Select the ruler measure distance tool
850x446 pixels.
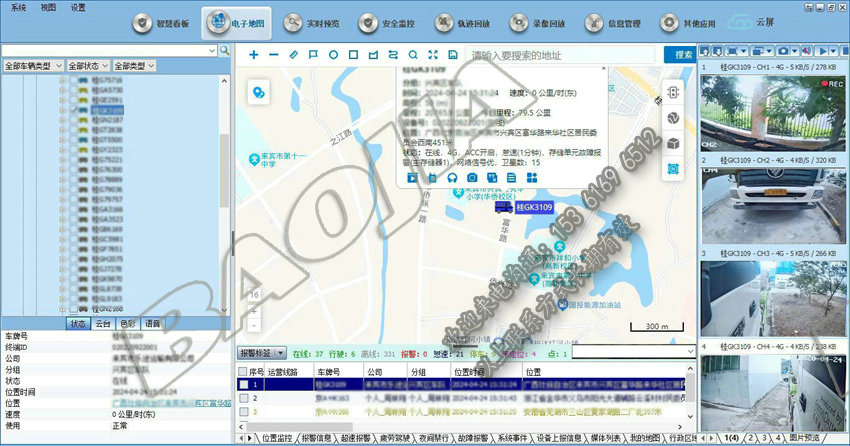click(x=293, y=55)
